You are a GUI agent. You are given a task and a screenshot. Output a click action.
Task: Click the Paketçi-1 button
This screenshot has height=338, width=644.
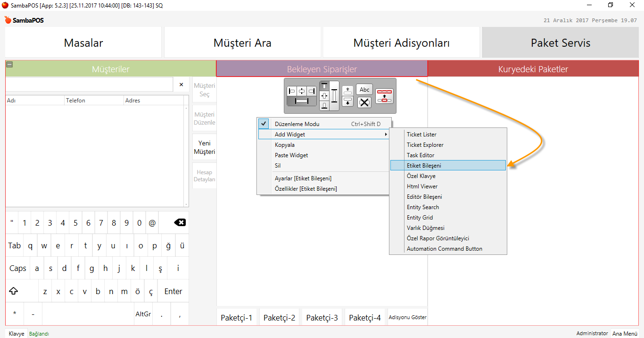click(237, 318)
